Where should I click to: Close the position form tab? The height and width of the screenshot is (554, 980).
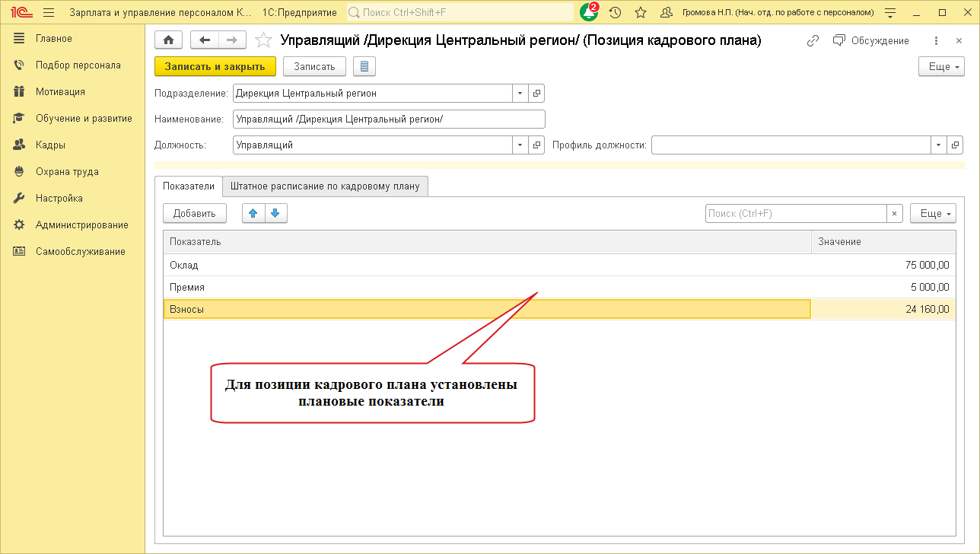[x=958, y=40]
